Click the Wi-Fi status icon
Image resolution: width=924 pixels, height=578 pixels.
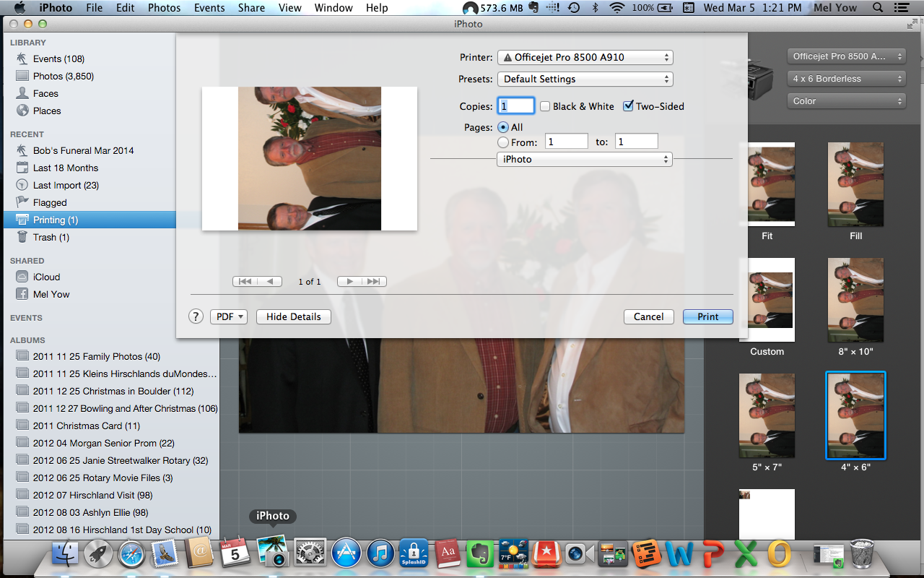(x=617, y=8)
